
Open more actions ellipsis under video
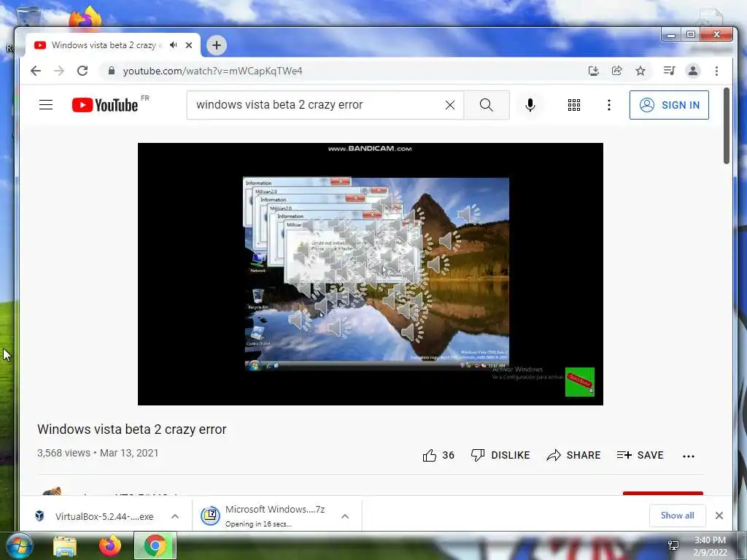(689, 456)
